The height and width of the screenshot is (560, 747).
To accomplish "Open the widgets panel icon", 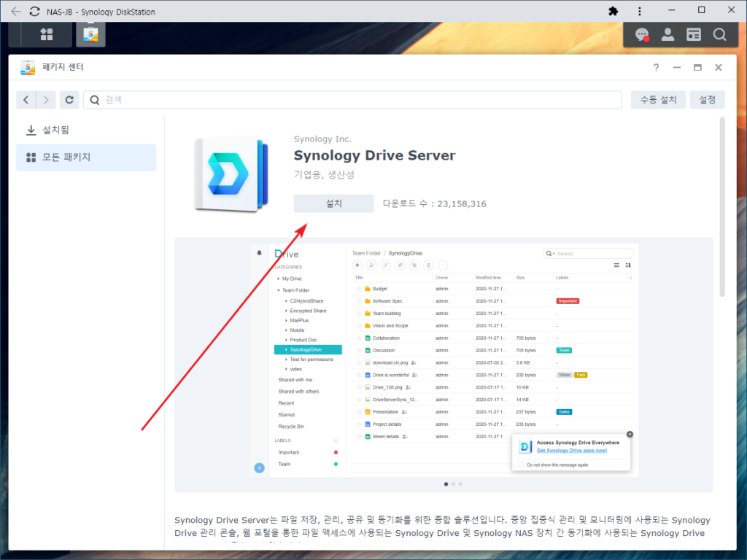I will 693,34.
